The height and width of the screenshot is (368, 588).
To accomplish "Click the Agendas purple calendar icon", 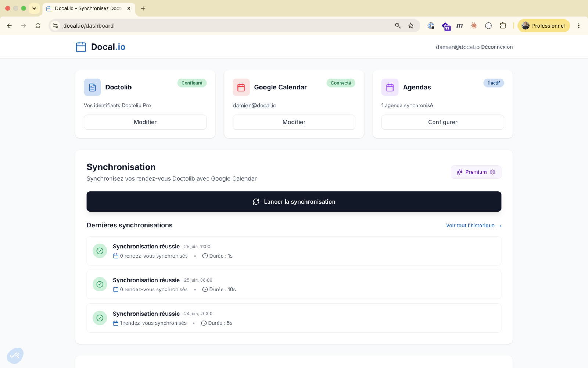I will tap(390, 87).
